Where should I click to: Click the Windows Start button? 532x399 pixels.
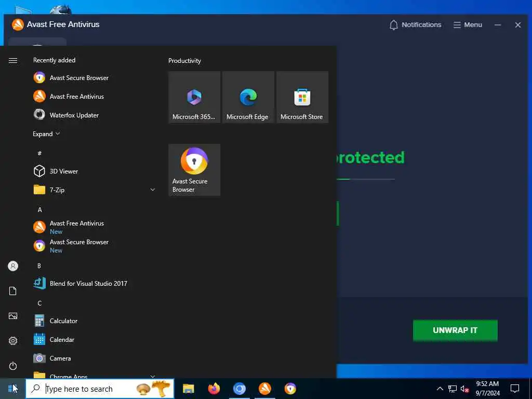(12, 389)
